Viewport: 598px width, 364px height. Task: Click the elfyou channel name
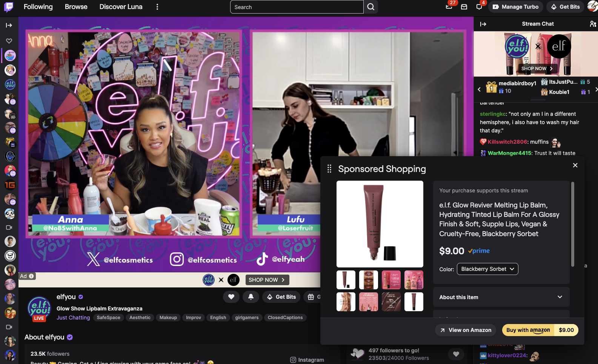tap(66, 297)
